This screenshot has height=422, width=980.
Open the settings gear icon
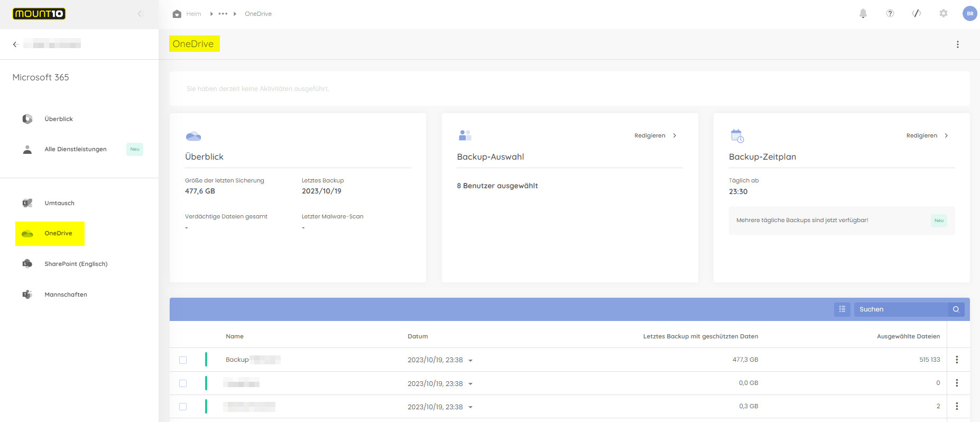943,14
